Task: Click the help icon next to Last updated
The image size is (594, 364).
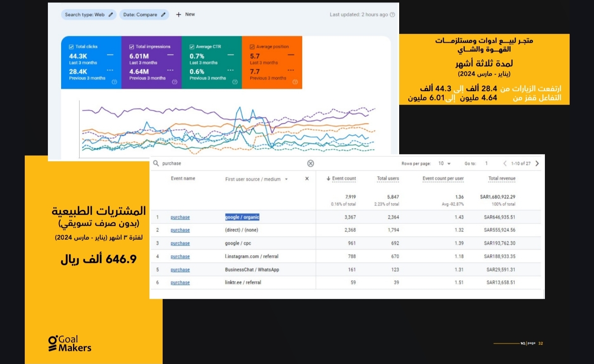Action: (x=391, y=14)
